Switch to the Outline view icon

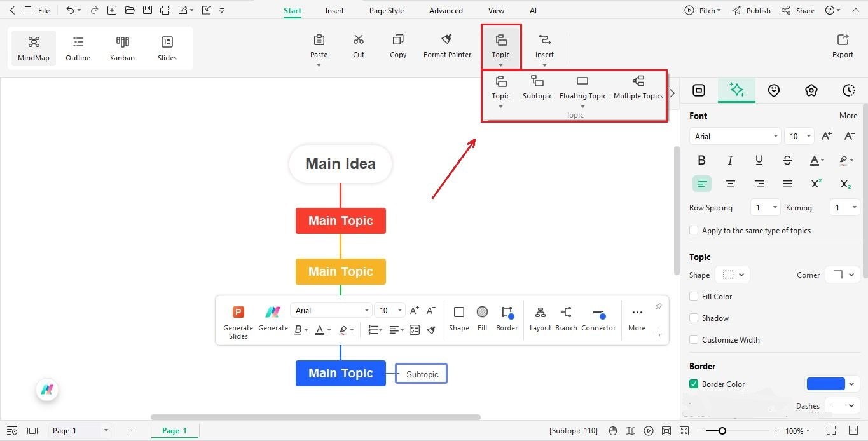(78, 48)
